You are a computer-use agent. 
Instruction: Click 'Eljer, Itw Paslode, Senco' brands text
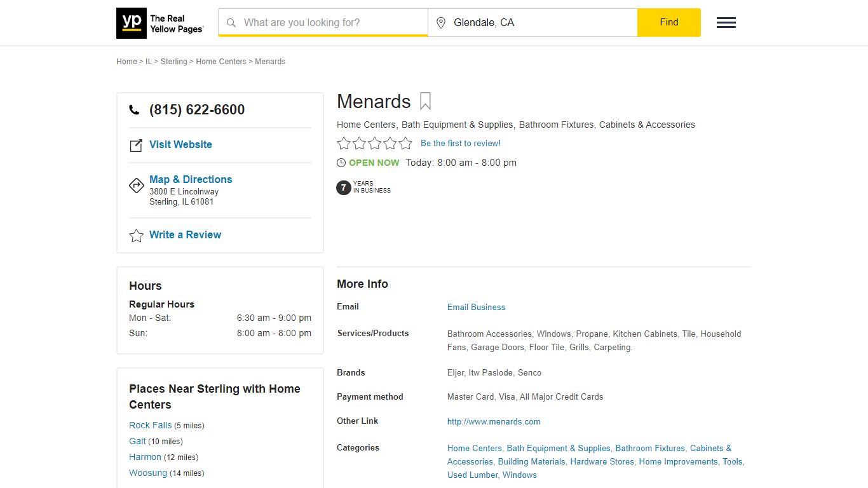[494, 372]
